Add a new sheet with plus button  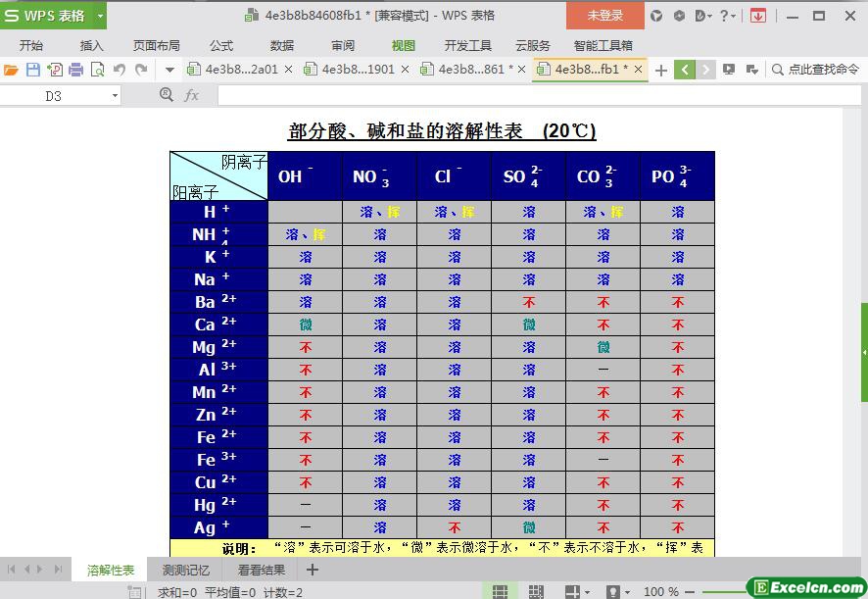313,569
